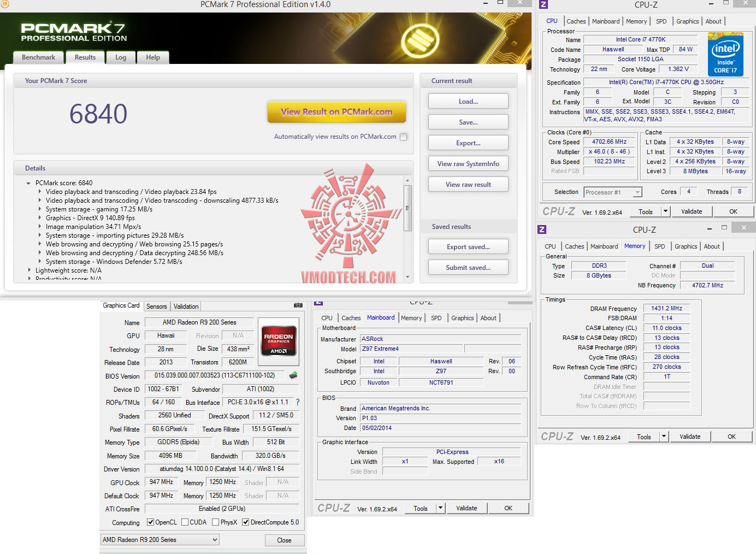
Task: Click Validate in CPU-Z Mainboard window
Action: pos(466,508)
